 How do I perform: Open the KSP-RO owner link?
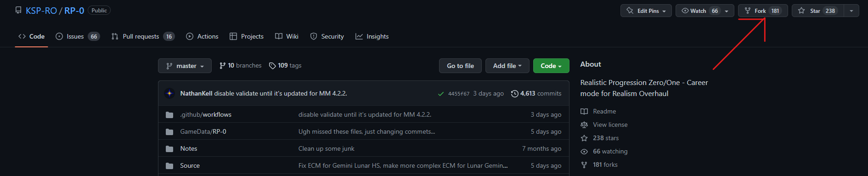tap(41, 11)
